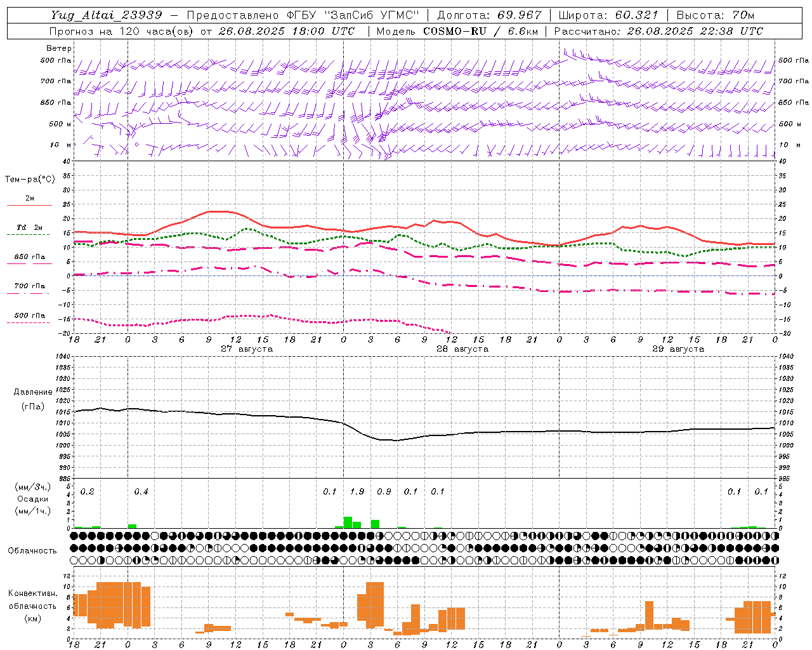
Task: Click the Облачность cloud cover label
Action: [x=32, y=550]
